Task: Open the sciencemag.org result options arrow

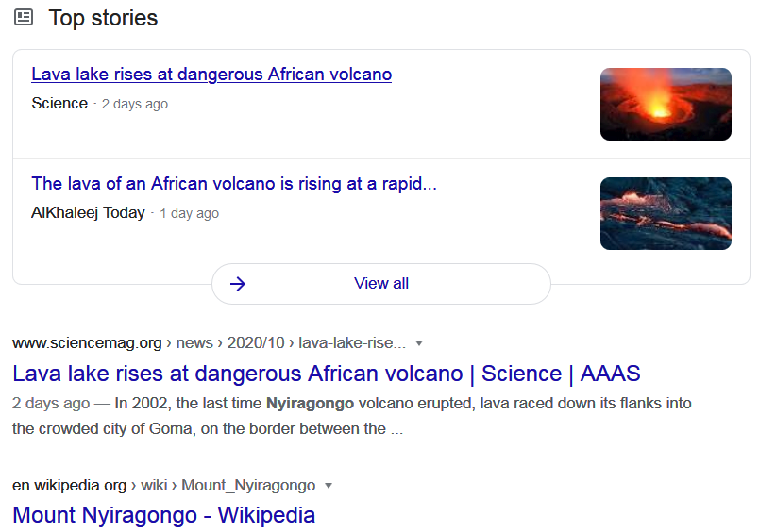Action: point(419,343)
